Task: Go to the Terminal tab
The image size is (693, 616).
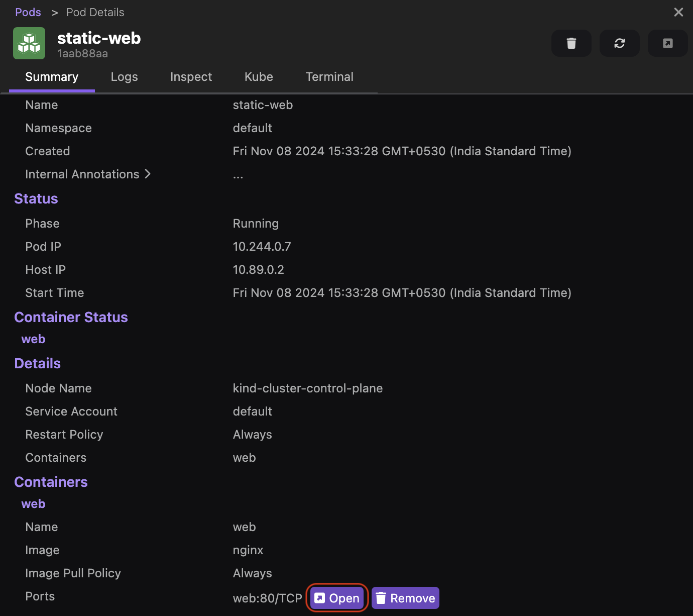Action: coord(329,77)
